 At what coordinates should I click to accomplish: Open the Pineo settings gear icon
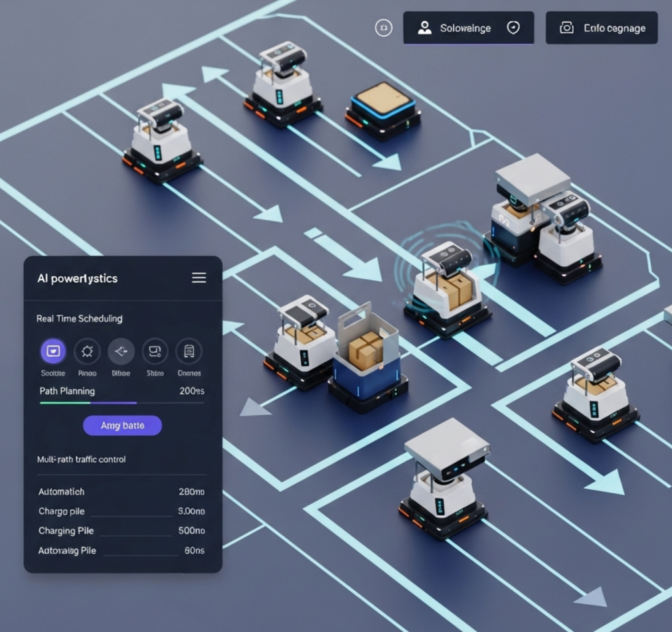tap(87, 351)
